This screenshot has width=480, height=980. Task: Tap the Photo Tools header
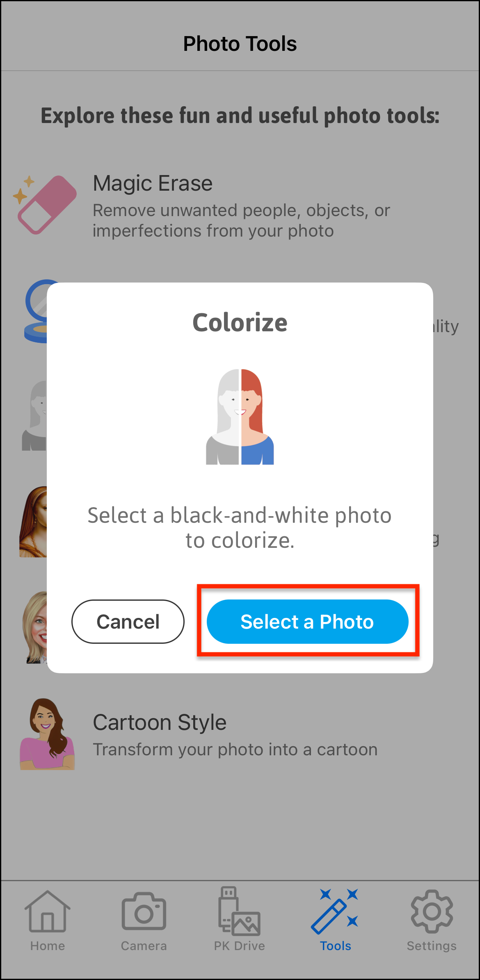click(240, 43)
